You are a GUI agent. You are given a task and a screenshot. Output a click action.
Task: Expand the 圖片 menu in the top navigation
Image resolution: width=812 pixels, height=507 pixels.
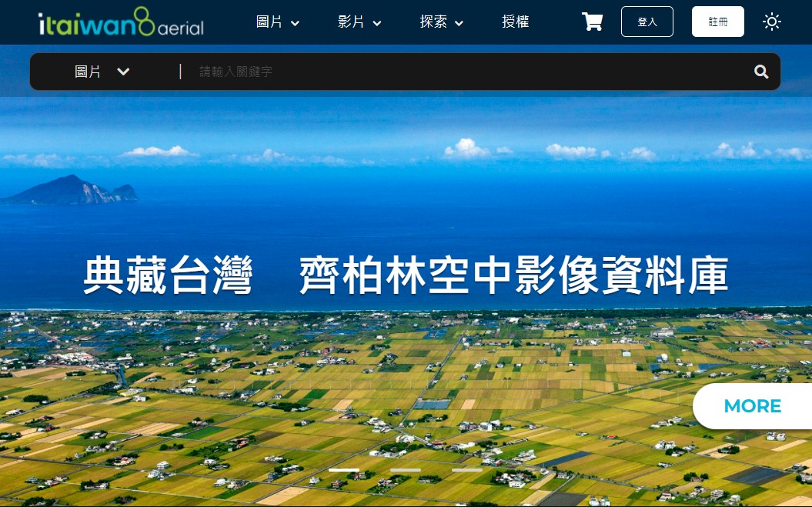[x=277, y=22]
